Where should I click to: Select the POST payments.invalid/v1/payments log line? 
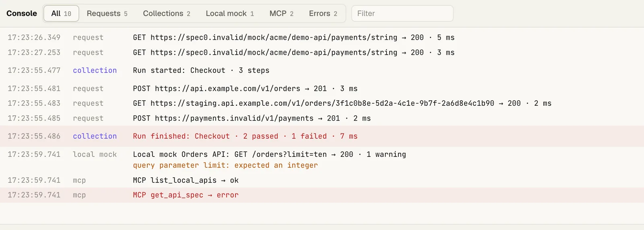(322, 118)
